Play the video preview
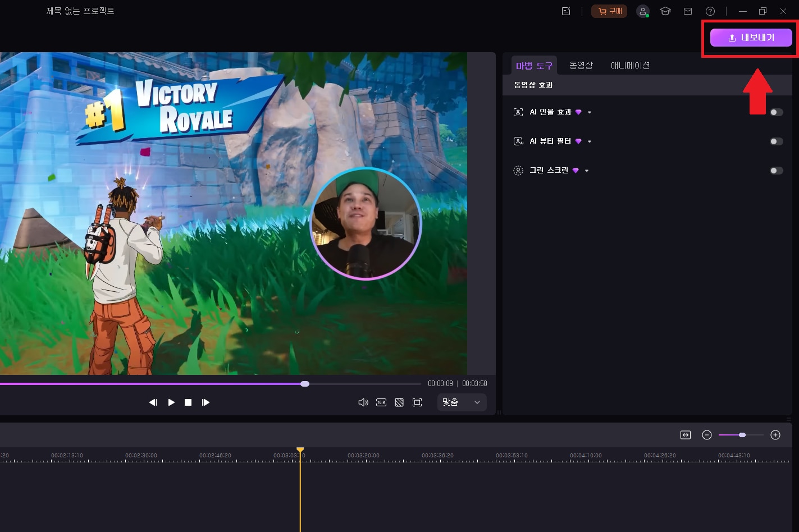Viewport: 799px width, 532px height. coord(171,402)
